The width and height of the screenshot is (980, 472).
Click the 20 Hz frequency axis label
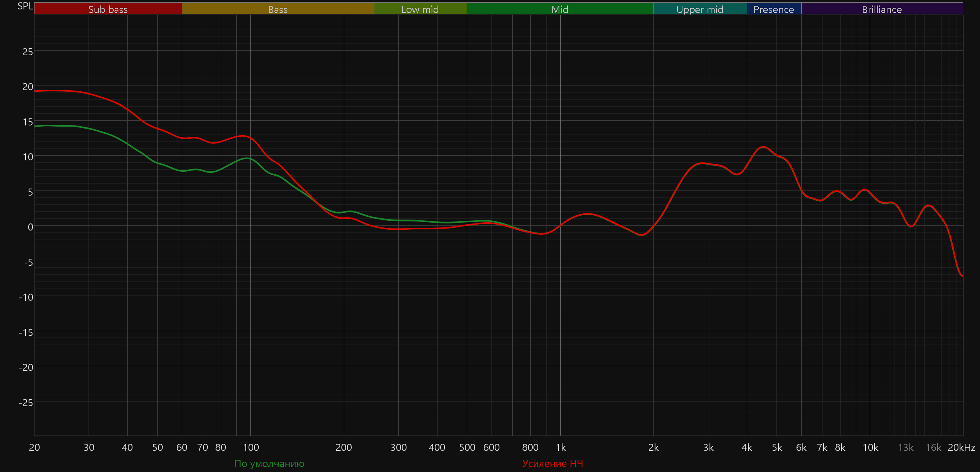[x=34, y=447]
